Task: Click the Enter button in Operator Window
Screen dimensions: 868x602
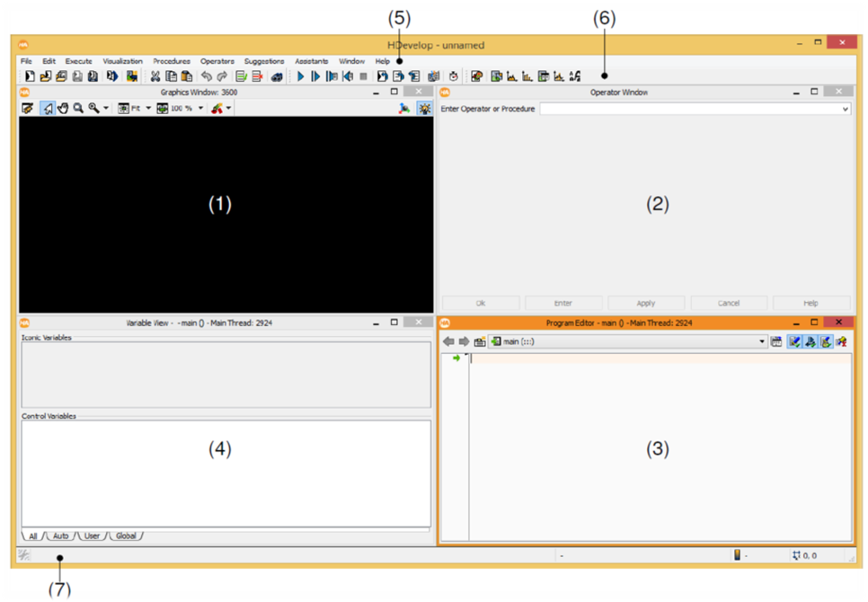Action: [x=563, y=303]
